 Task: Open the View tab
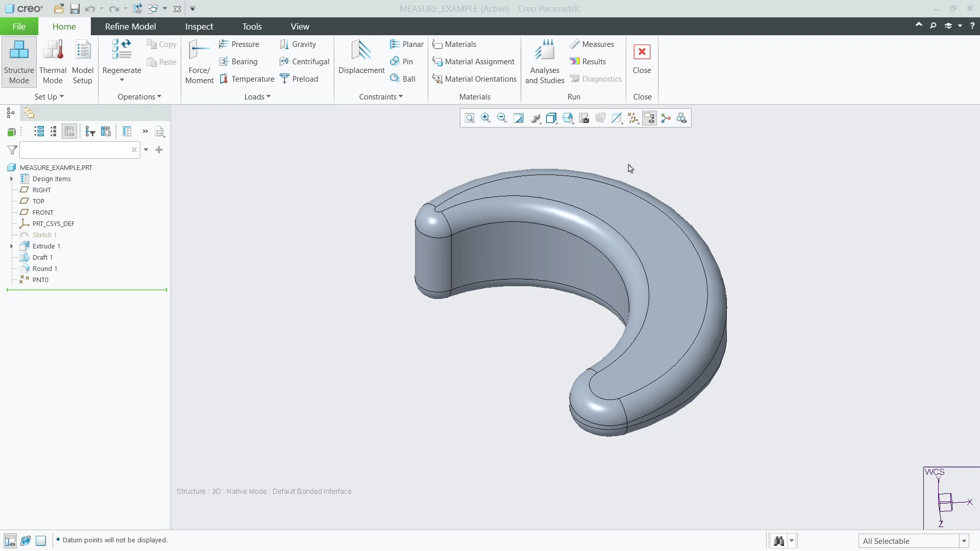[x=300, y=27]
